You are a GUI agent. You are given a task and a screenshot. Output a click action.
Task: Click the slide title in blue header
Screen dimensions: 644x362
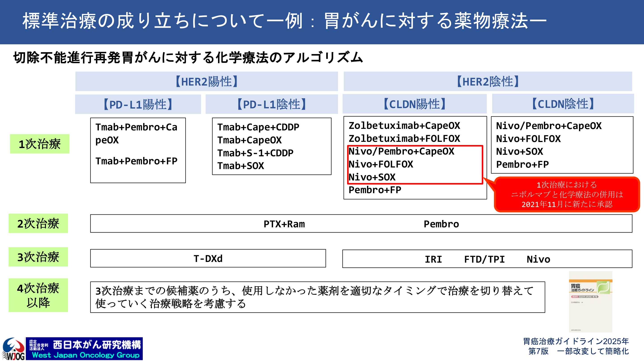(x=284, y=21)
